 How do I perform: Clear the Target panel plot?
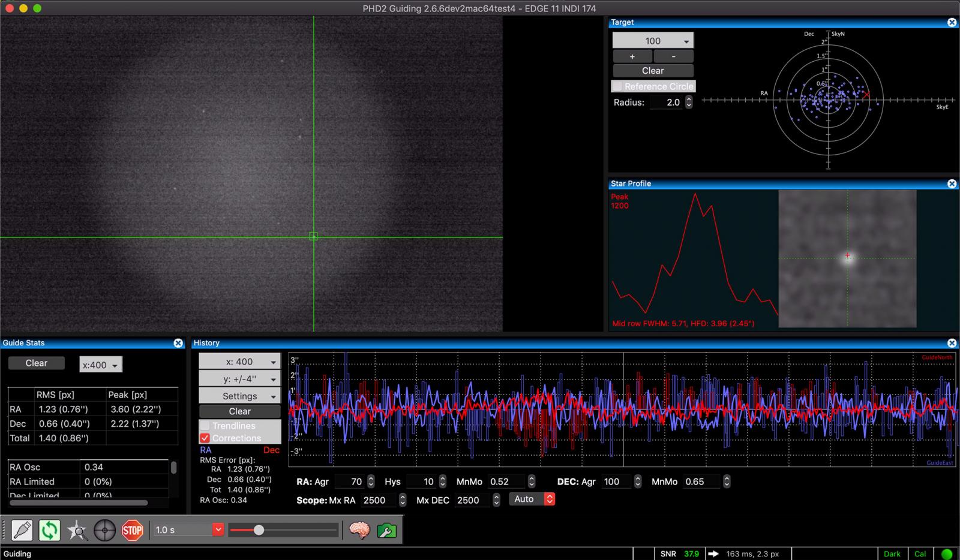coord(653,71)
